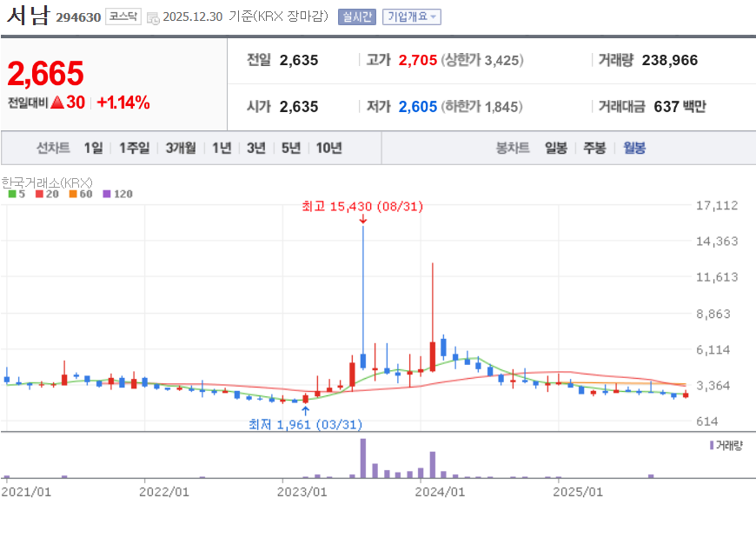The width and height of the screenshot is (756, 557).
Task: Click the 2022/01 x-axis label
Action: [164, 492]
